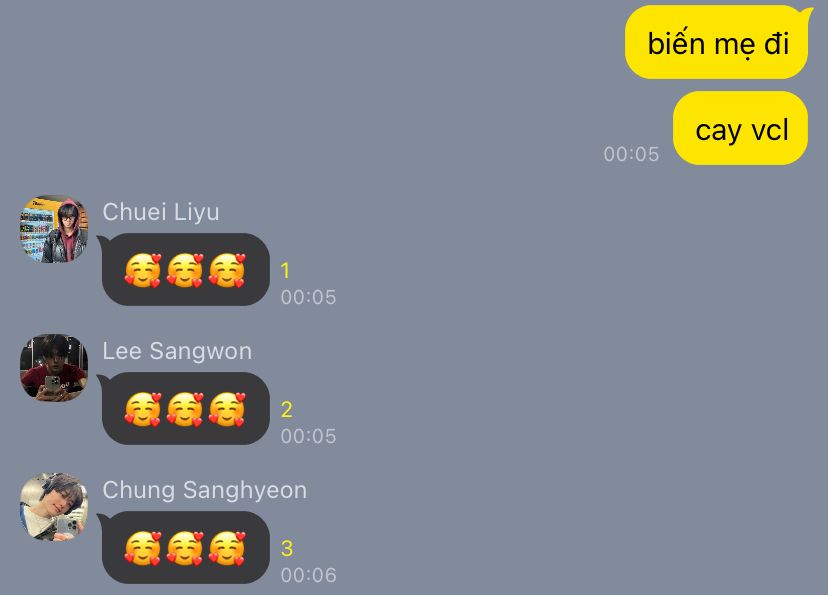Click last smiling hearts emoji in Chuei Liyu's message
Screen dimensions: 828x595
point(227,270)
